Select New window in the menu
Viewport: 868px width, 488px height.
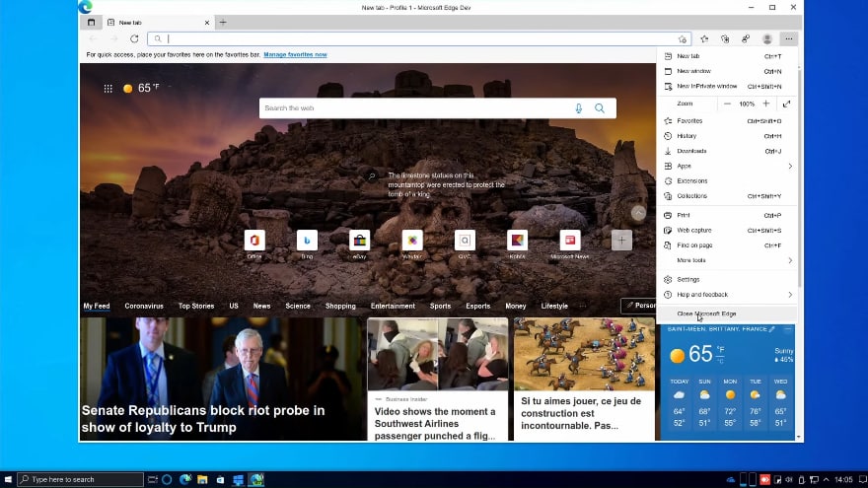726,71
